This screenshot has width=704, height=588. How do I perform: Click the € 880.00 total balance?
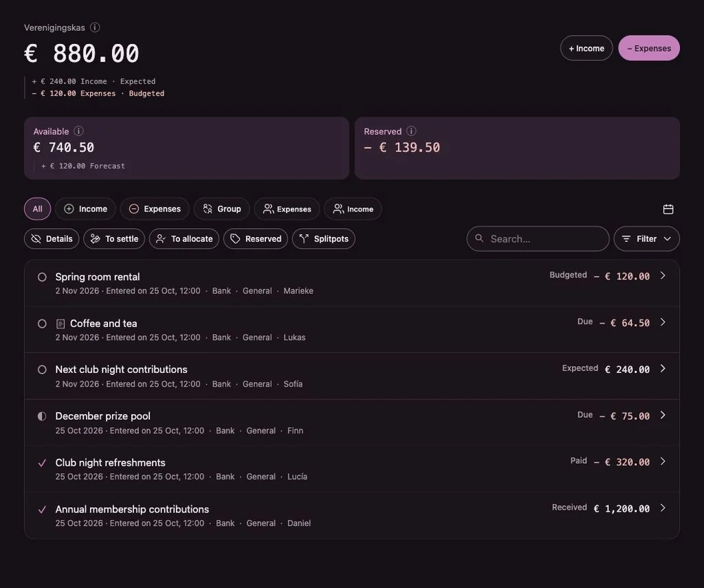[x=82, y=54]
